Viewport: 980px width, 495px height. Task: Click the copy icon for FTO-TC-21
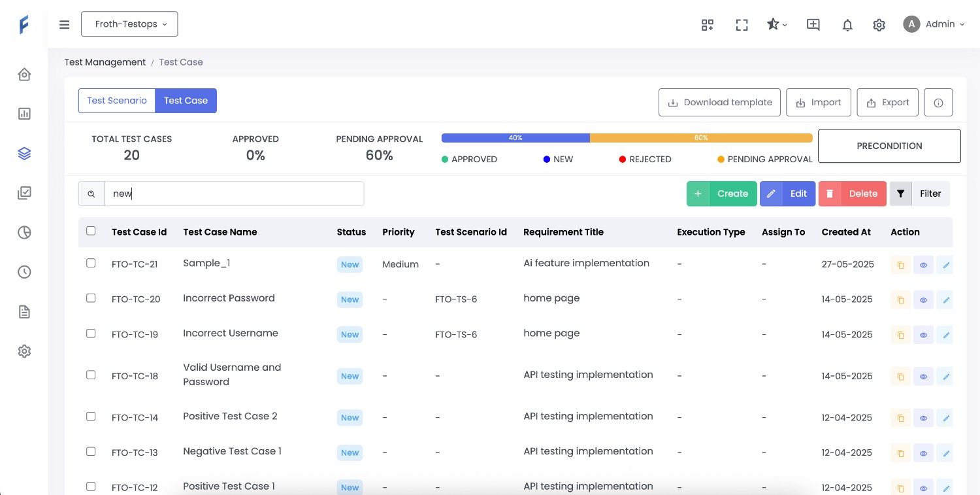click(x=900, y=265)
